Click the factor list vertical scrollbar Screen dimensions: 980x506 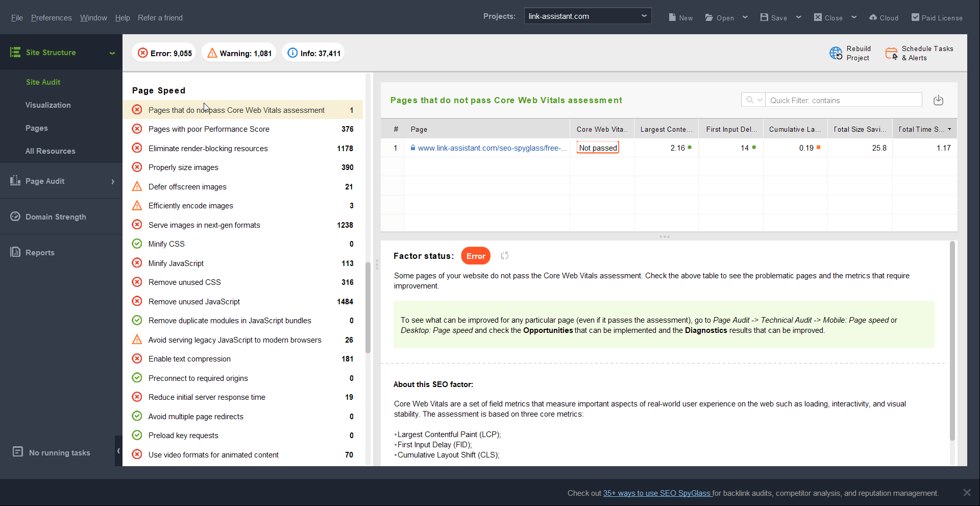click(x=368, y=307)
